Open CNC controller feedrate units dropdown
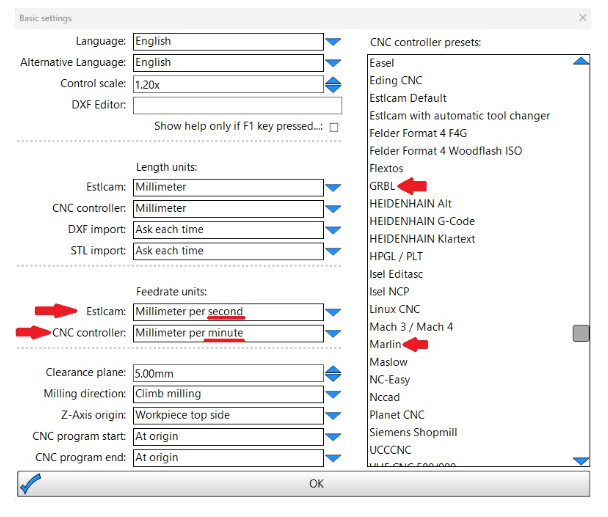Image resolution: width=608 pixels, height=517 pixels. [x=334, y=333]
